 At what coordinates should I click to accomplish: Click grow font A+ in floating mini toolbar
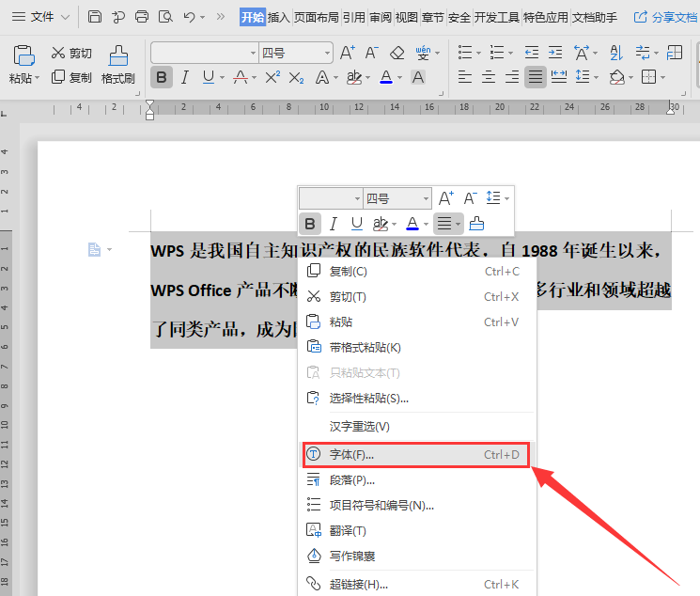pyautogui.click(x=446, y=198)
